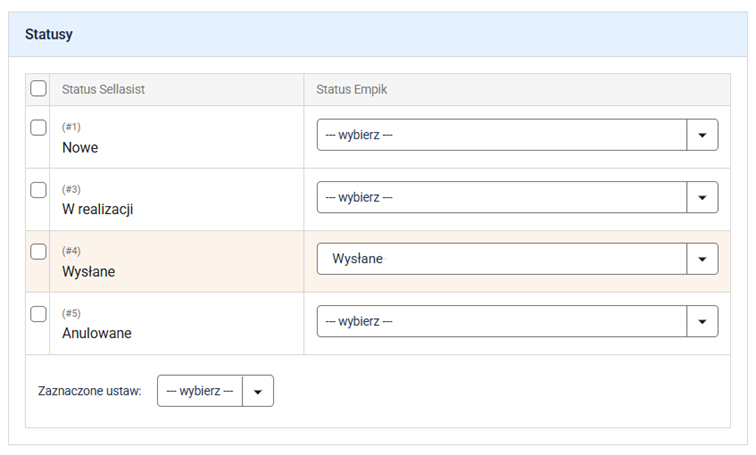Check the box for Nowe status
Viewport: 756px width, 455px height.
tap(38, 128)
